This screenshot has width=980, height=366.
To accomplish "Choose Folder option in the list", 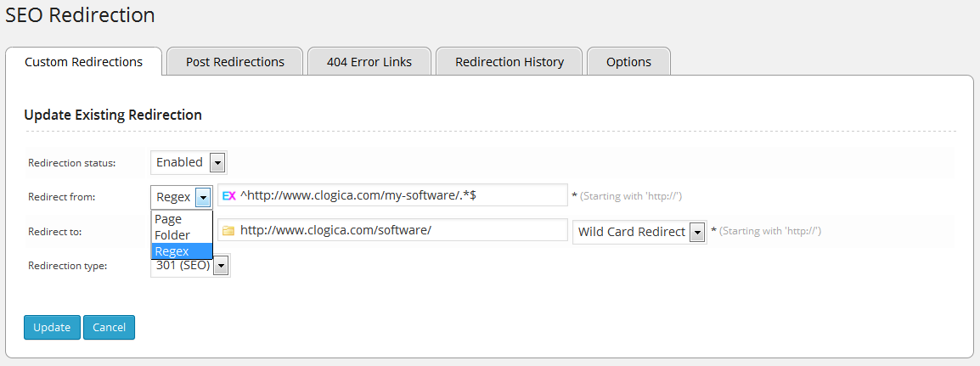I will [172, 235].
